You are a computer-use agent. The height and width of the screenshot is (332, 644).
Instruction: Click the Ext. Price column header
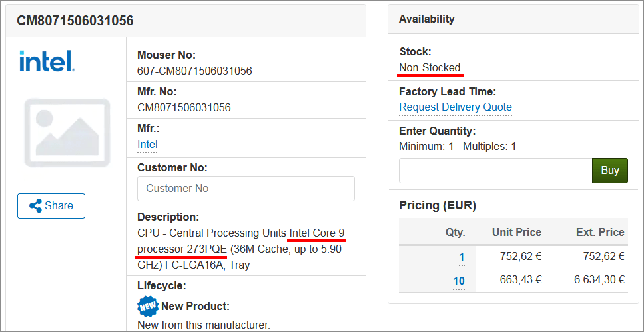[x=600, y=232]
